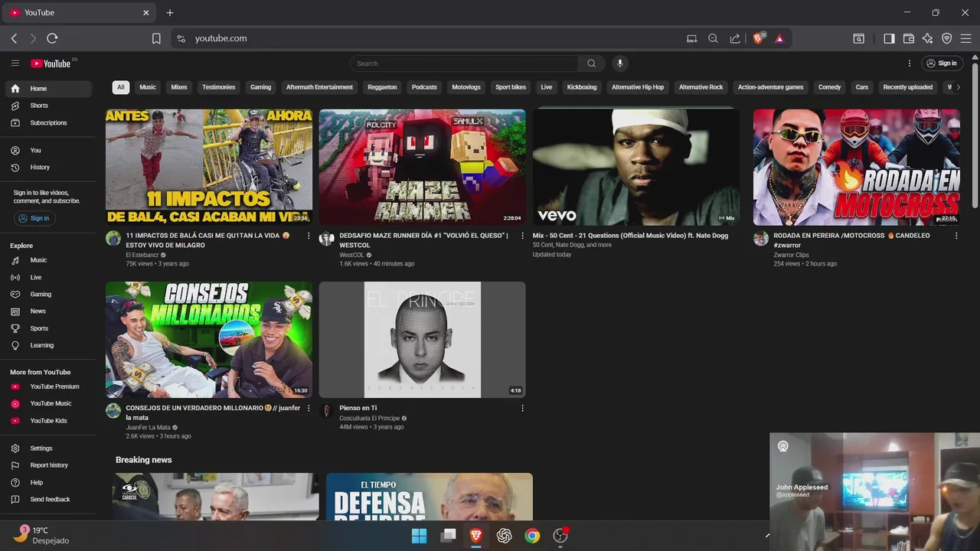Explore Sports in the sidebar
Viewport: 980px width, 551px height.
point(47,328)
